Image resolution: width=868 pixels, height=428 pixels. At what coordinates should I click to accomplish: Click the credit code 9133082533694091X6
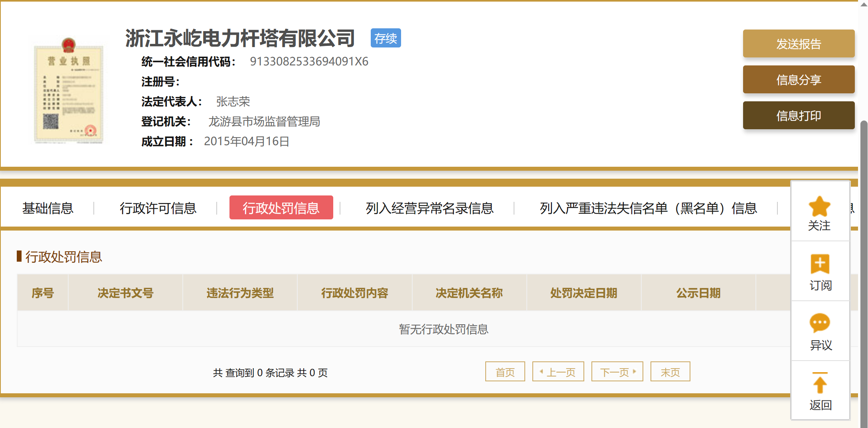click(309, 61)
